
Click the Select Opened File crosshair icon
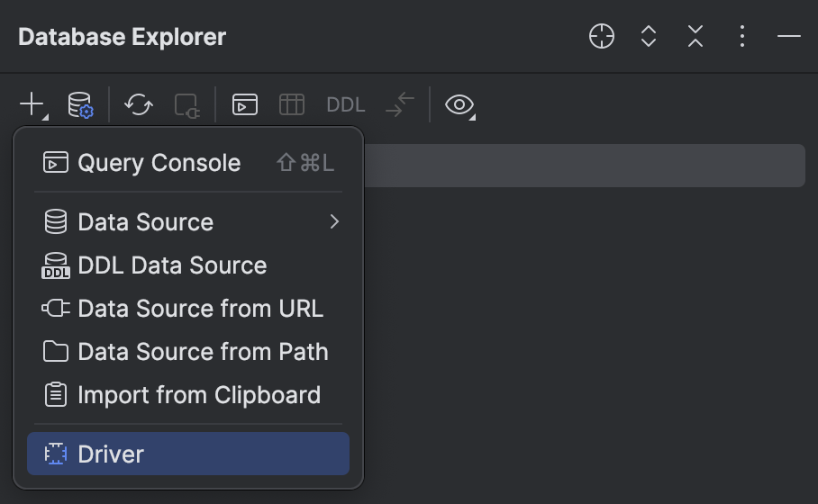(602, 36)
